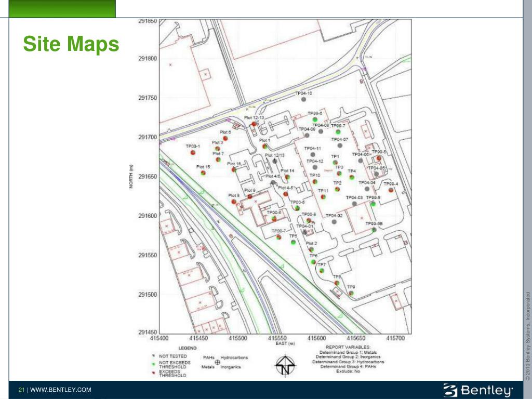Viewport: 532px width, 399px height.
Task: Click the grey TP04-03 marker
Action: pyautogui.click(x=354, y=204)
